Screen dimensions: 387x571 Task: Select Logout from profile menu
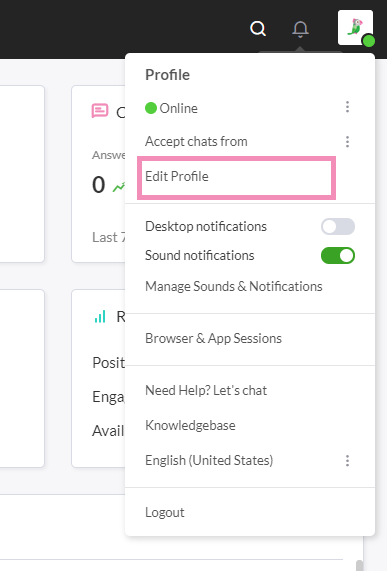click(165, 512)
